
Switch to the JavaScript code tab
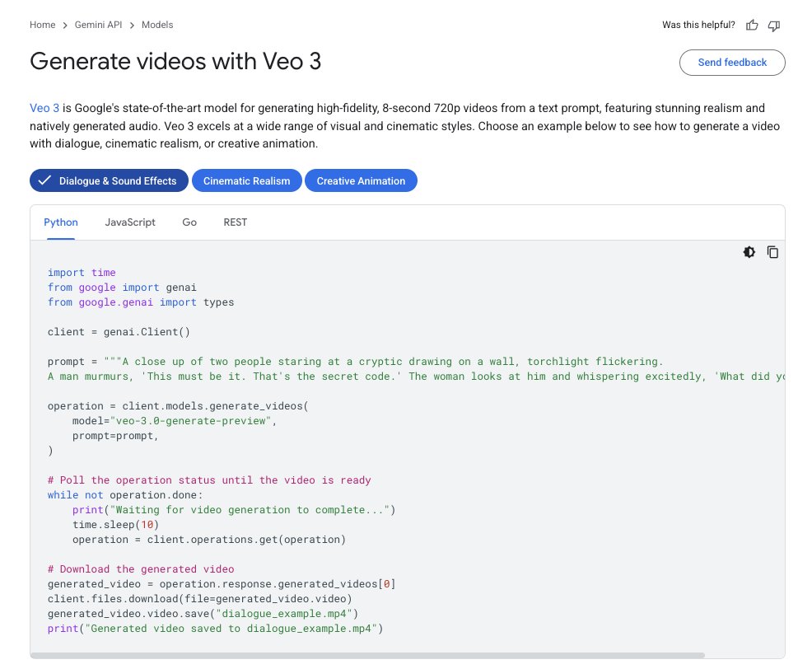[x=130, y=222]
